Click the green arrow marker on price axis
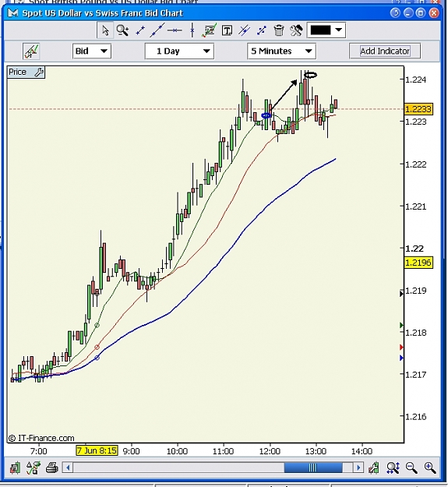 click(401, 325)
